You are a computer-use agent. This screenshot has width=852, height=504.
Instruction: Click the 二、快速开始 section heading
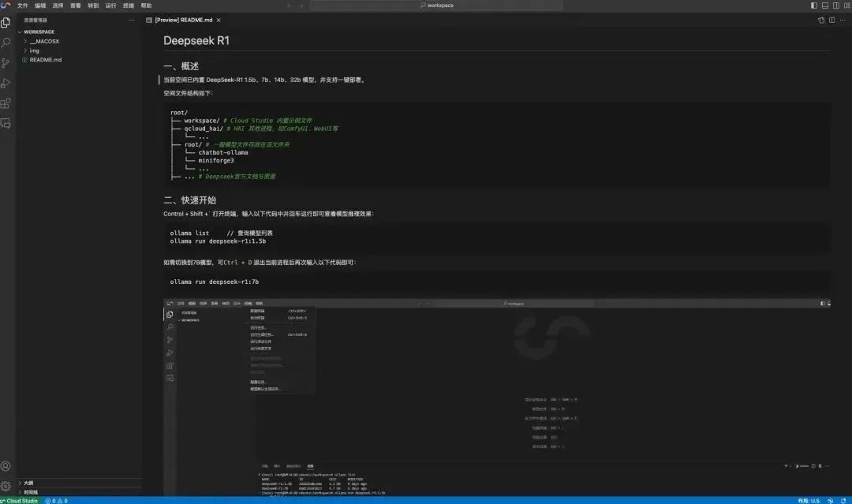(189, 200)
